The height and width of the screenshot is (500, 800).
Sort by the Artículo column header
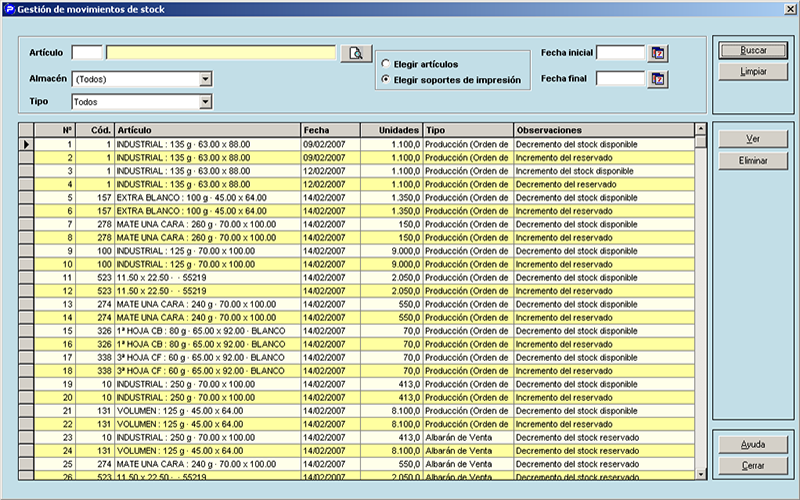pos(208,130)
